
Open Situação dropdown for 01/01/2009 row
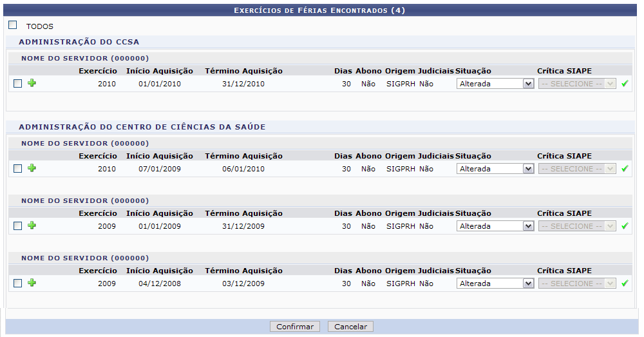pos(495,226)
